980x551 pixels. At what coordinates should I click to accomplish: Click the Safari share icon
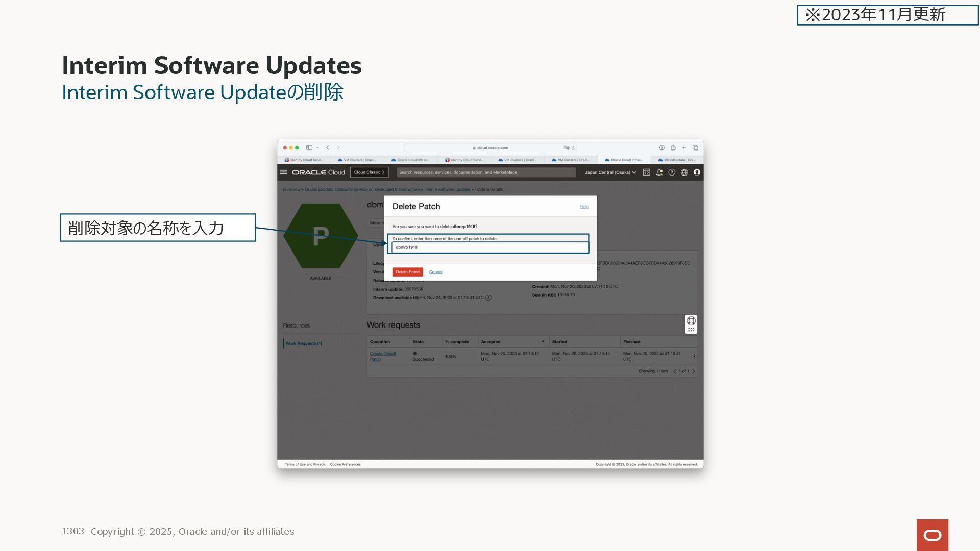click(x=673, y=148)
